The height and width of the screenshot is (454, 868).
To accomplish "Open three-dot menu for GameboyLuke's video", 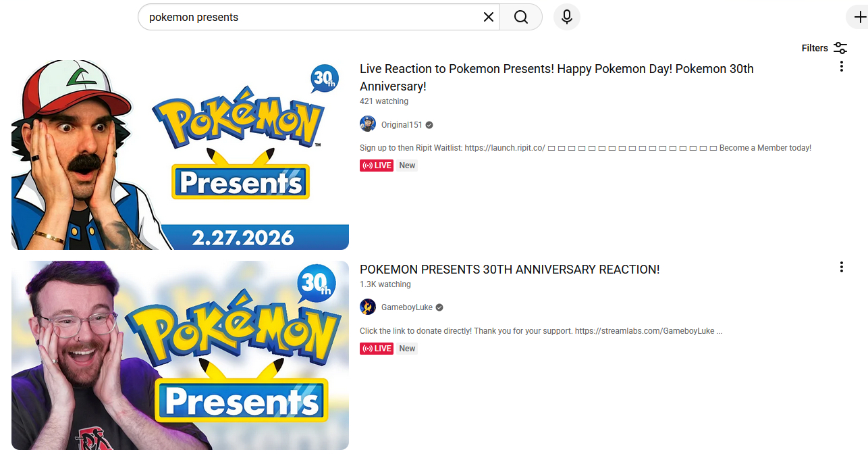I will (841, 267).
